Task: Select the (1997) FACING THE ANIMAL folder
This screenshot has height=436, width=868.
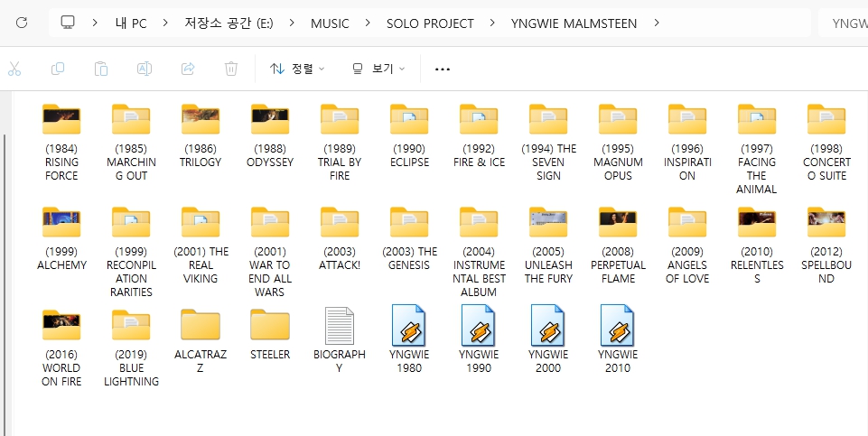Action: (757, 149)
